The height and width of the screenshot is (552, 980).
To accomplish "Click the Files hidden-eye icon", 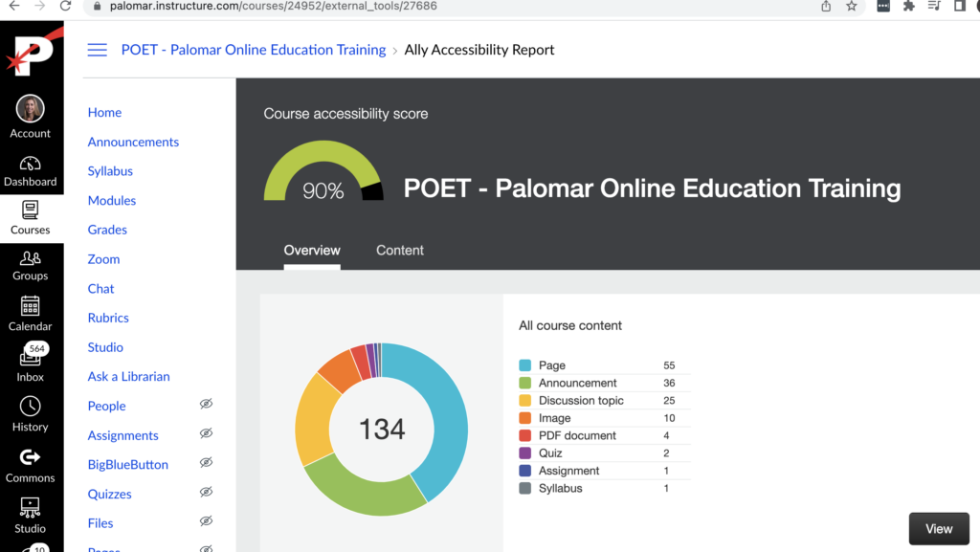I will (207, 521).
